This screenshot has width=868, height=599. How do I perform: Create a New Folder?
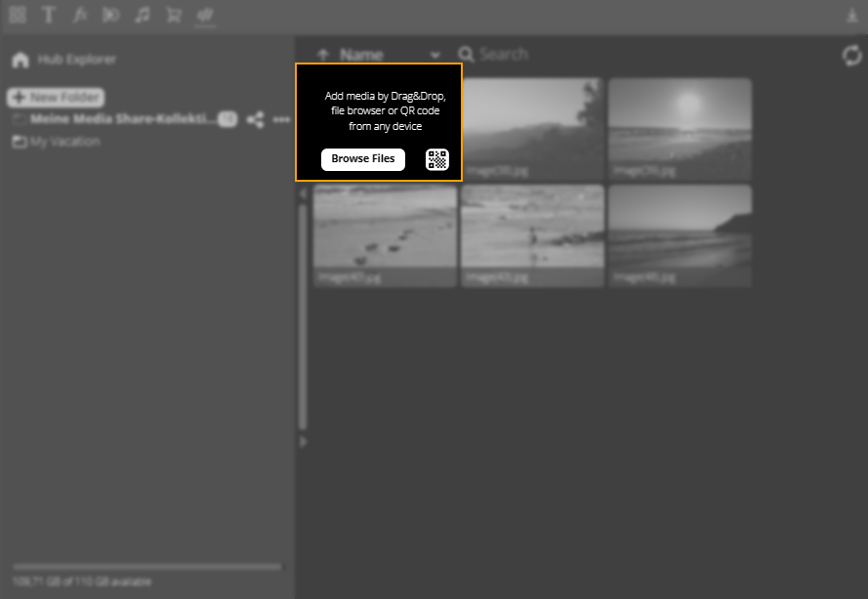click(x=55, y=97)
